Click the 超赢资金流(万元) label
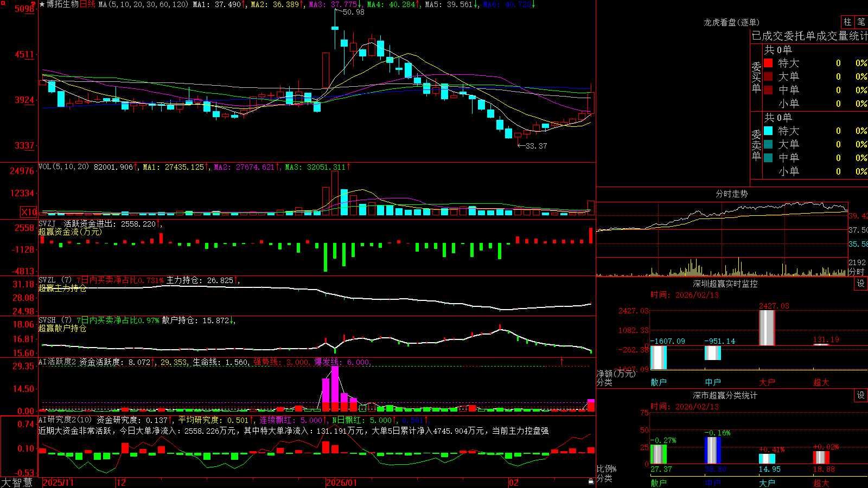 point(70,232)
